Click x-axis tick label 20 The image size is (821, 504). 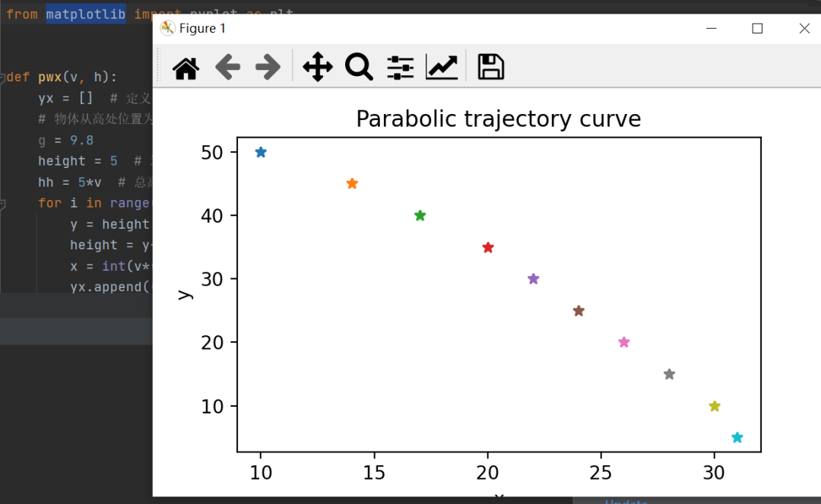[x=487, y=473]
